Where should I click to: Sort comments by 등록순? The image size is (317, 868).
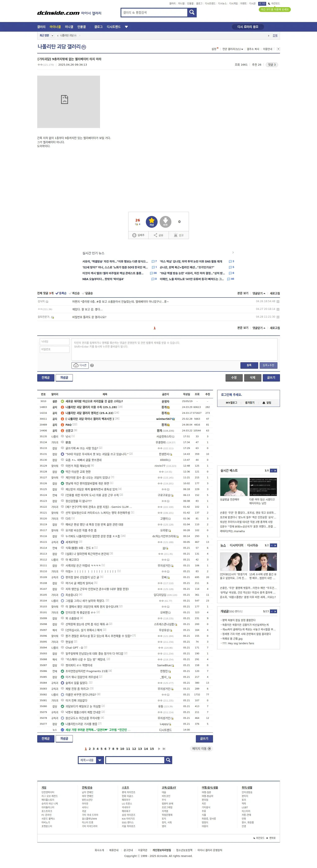pos(61,293)
